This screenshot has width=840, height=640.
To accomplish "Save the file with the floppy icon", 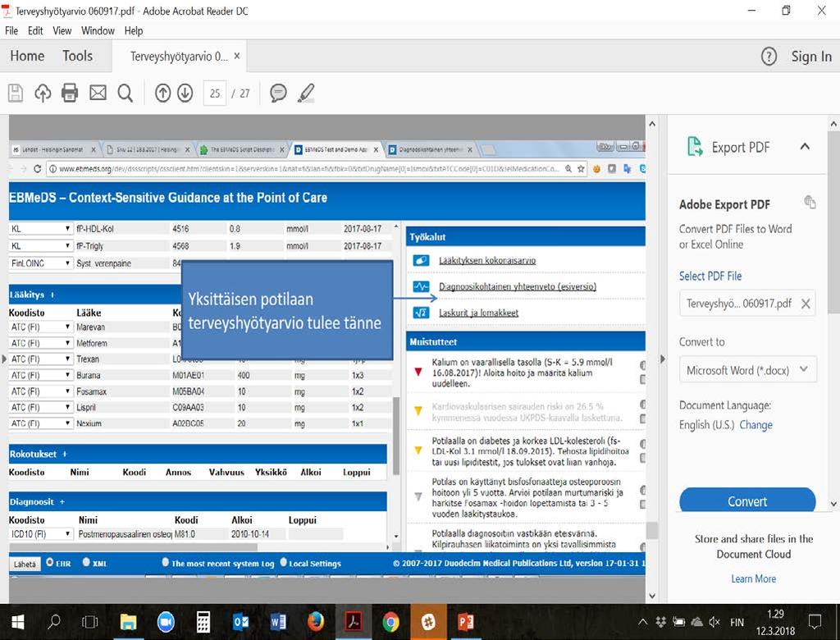I will pyautogui.click(x=16, y=93).
